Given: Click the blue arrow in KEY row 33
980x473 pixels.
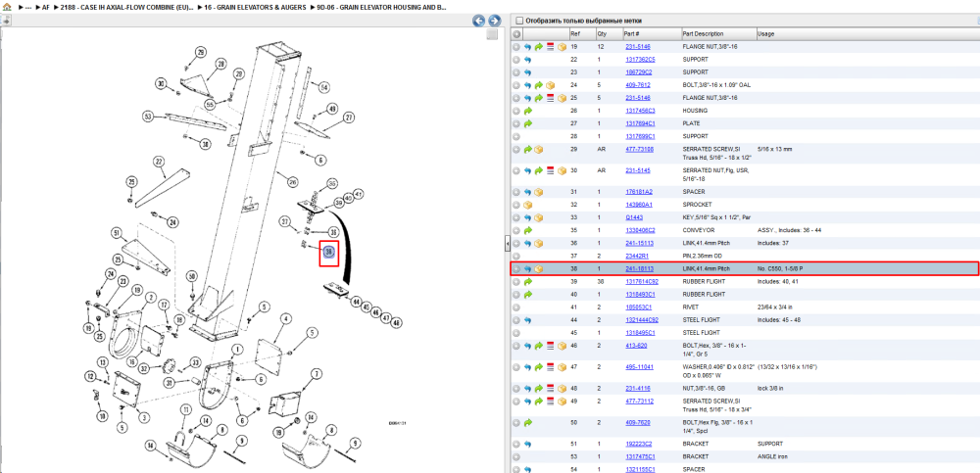Looking at the screenshot, I should (527, 217).
